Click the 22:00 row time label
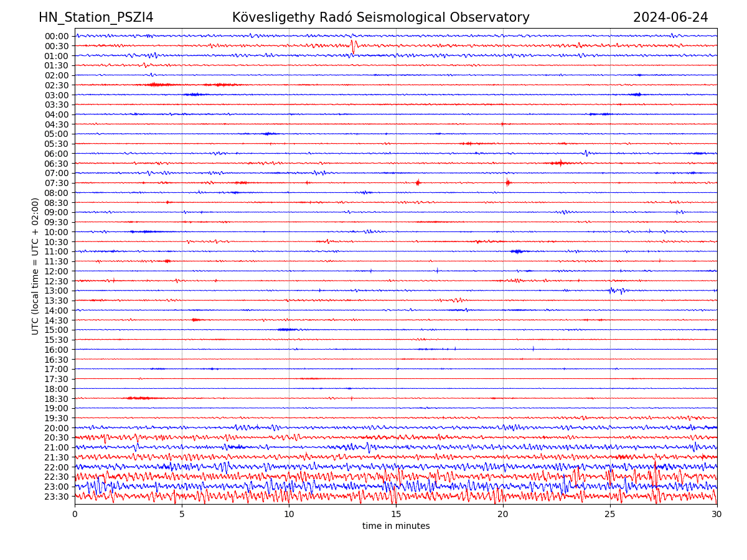 pyautogui.click(x=57, y=467)
